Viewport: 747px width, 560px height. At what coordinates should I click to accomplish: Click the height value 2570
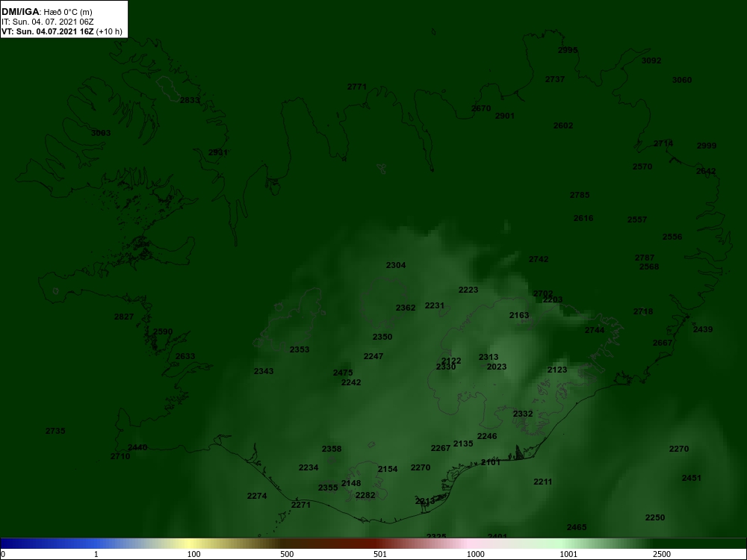point(642,167)
